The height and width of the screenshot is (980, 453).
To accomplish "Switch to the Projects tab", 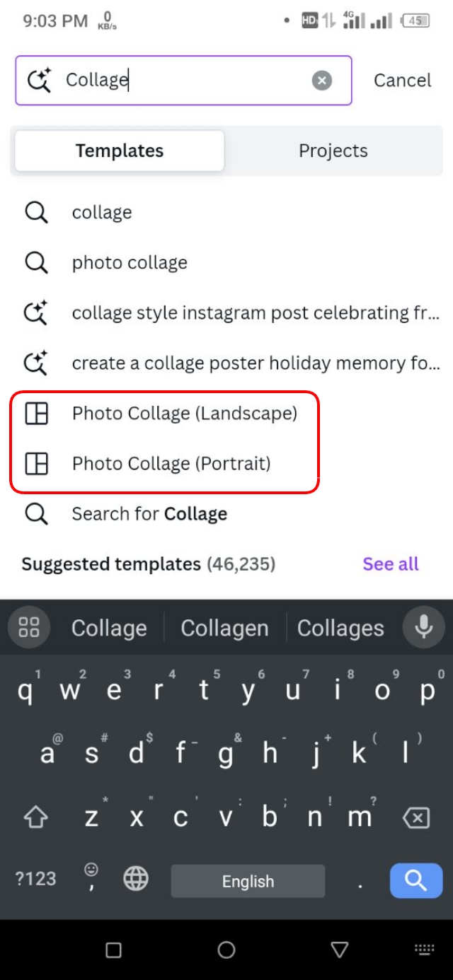I will pos(333,151).
